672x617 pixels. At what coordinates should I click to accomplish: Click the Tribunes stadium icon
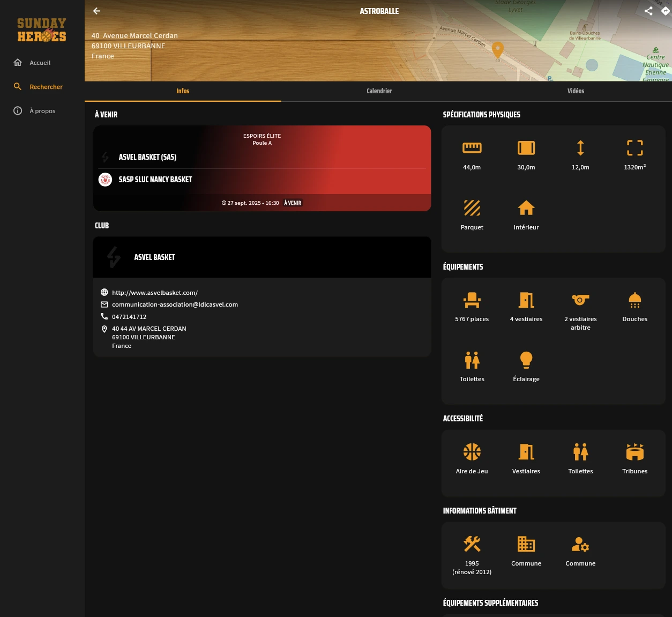click(x=635, y=452)
